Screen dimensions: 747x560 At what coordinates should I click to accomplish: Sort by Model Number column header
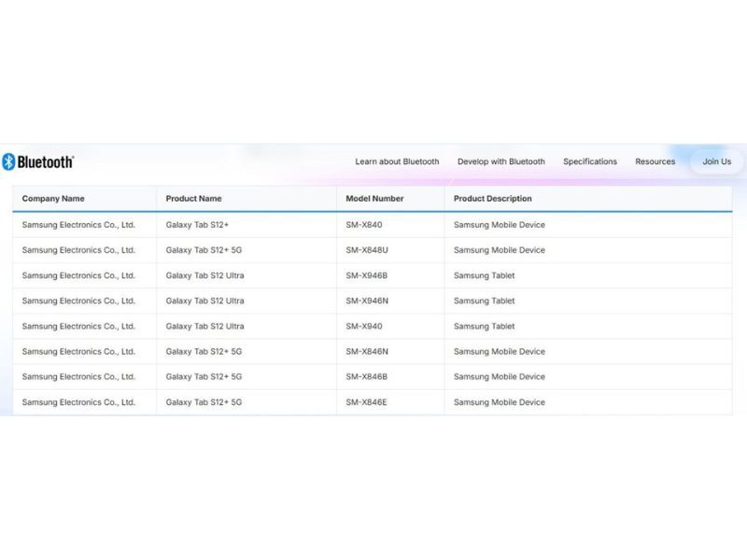(374, 199)
